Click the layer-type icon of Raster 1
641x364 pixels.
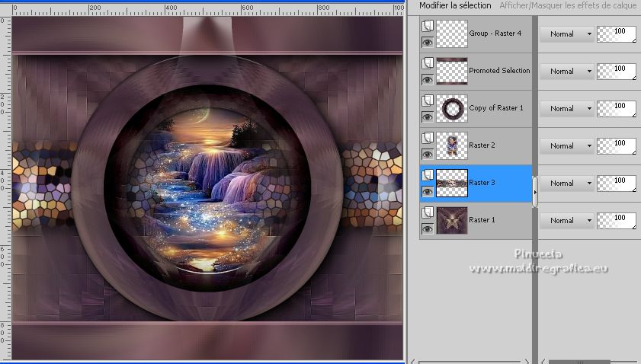click(427, 213)
